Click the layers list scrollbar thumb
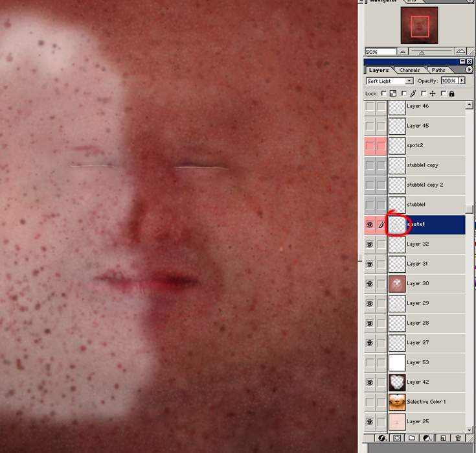Image resolution: width=476 pixels, height=453 pixels. click(470, 209)
